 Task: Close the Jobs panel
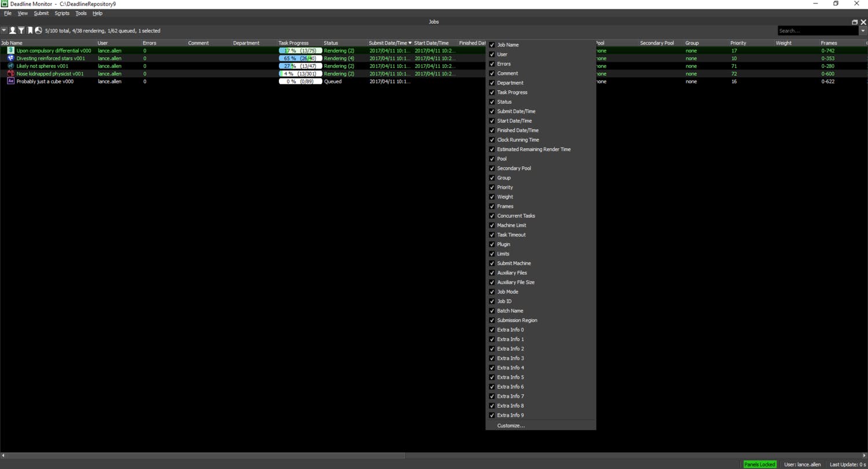point(863,22)
